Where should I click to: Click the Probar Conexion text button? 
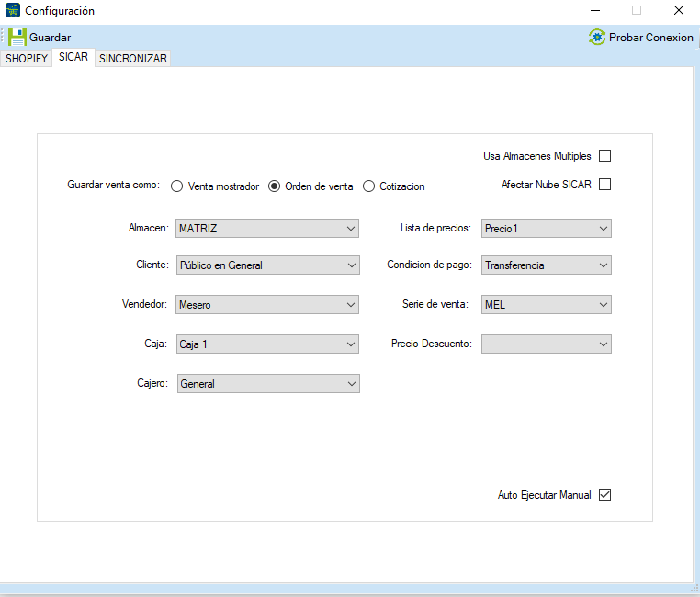click(x=651, y=38)
